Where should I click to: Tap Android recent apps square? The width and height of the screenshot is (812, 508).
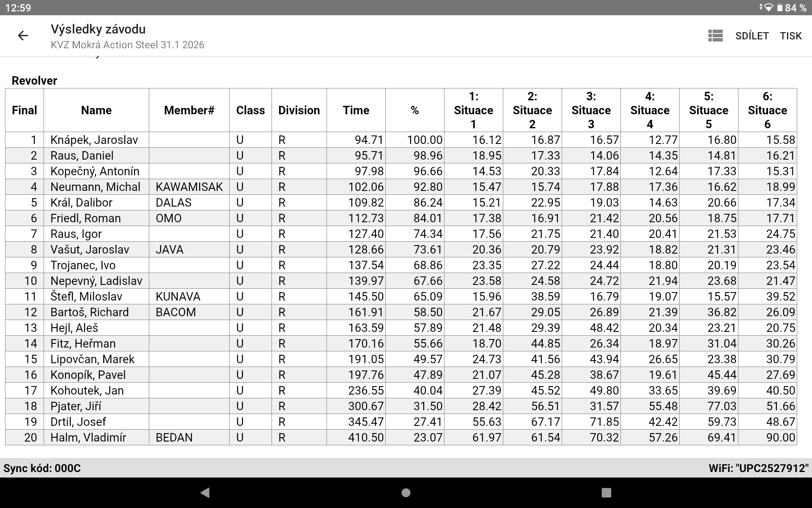(x=606, y=492)
